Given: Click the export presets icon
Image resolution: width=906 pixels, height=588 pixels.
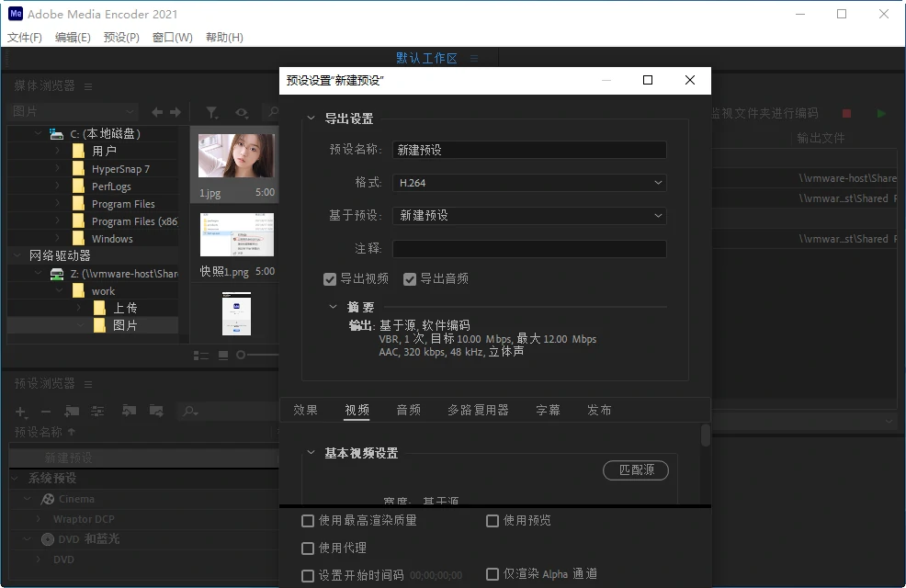Looking at the screenshot, I should click(x=156, y=411).
